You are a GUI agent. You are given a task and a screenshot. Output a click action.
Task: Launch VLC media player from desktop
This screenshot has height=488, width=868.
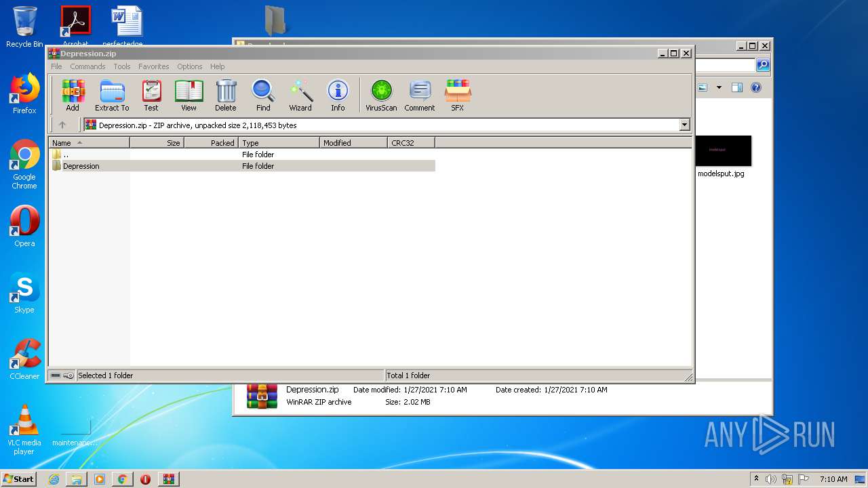click(24, 430)
